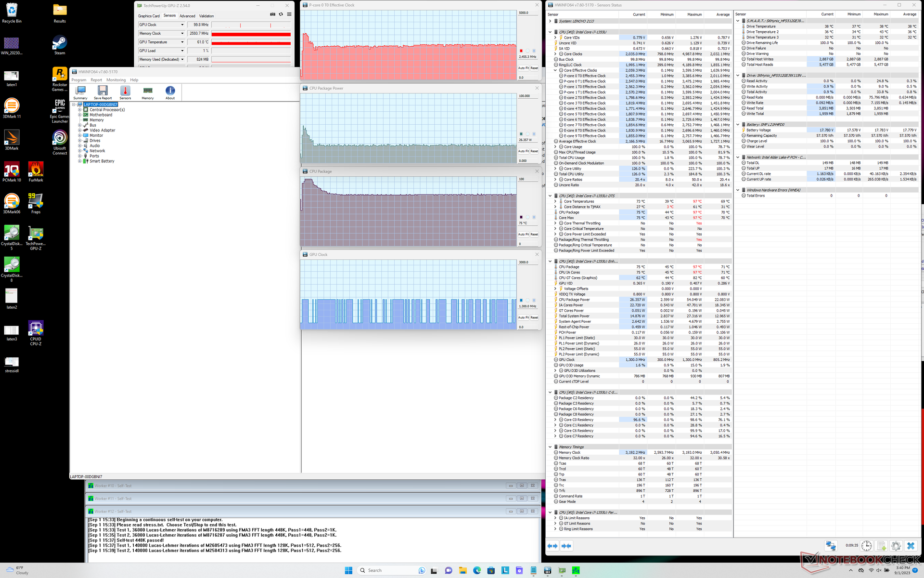Viewport: 924px width, 578px height.
Task: Click the red color swatch in P-core graph
Action: [521, 51]
